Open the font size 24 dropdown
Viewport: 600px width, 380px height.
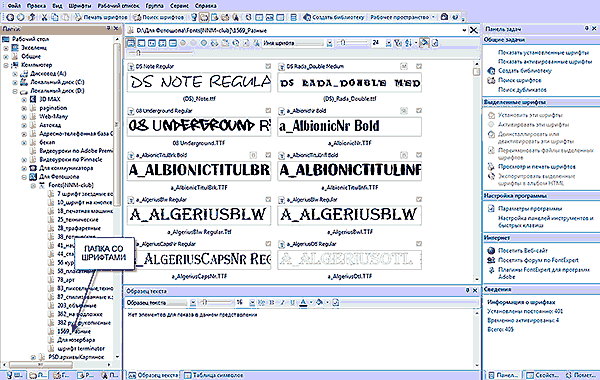coord(388,43)
